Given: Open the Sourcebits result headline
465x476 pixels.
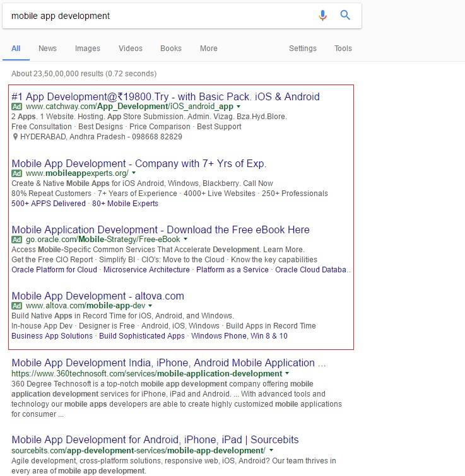Looking at the screenshot, I should [155, 440].
